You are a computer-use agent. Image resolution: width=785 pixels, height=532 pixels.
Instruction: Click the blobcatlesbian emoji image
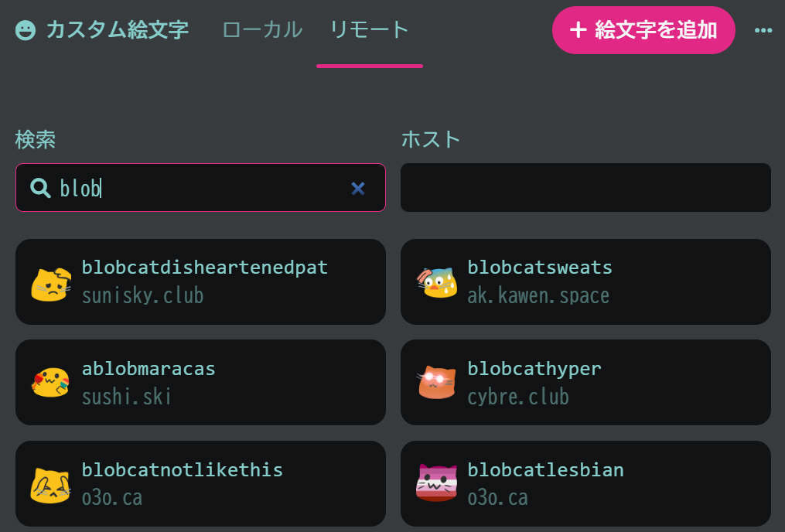coord(437,484)
